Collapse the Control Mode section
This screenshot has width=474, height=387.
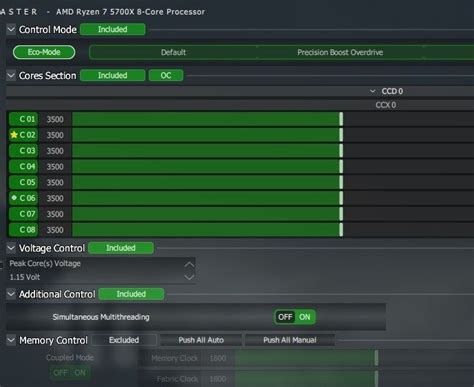[x=11, y=29]
